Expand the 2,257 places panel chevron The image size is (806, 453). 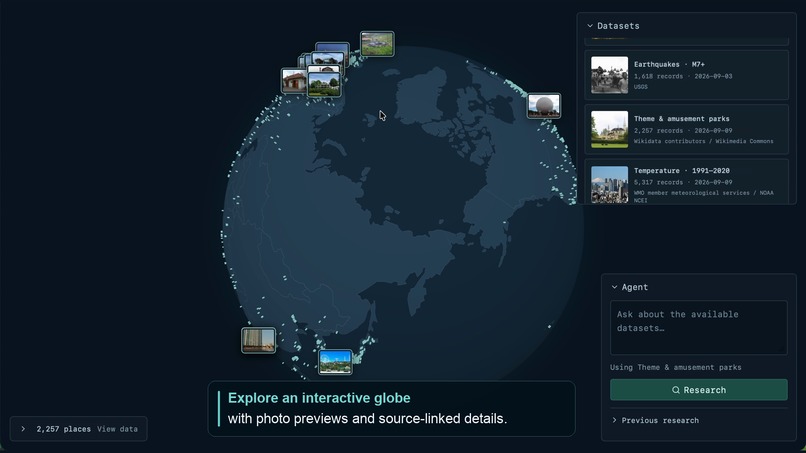pyautogui.click(x=23, y=428)
